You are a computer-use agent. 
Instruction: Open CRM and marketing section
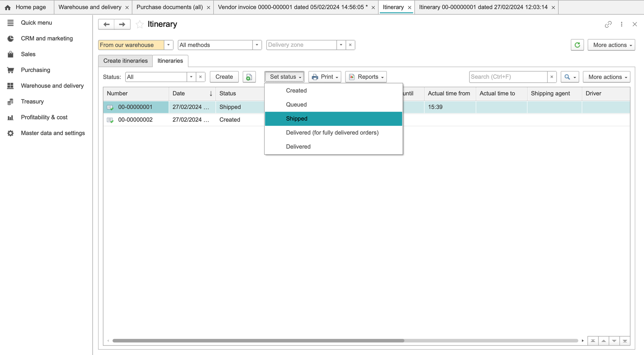tap(47, 39)
